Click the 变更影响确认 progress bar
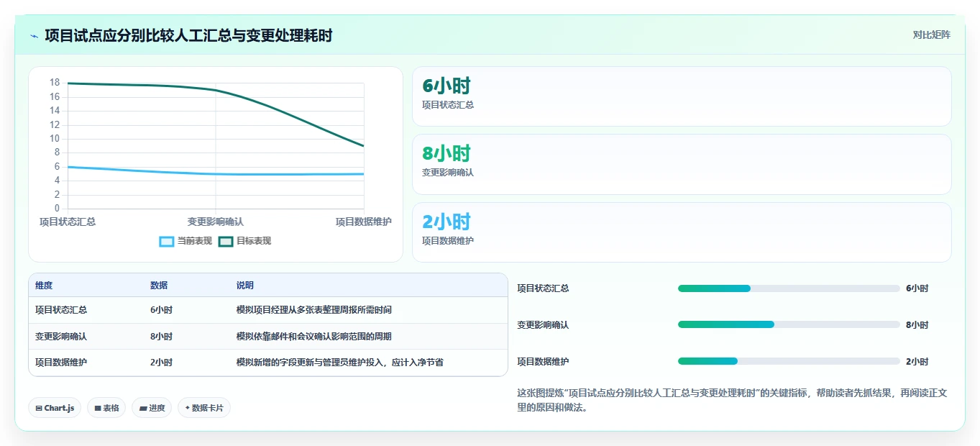 [x=789, y=324]
